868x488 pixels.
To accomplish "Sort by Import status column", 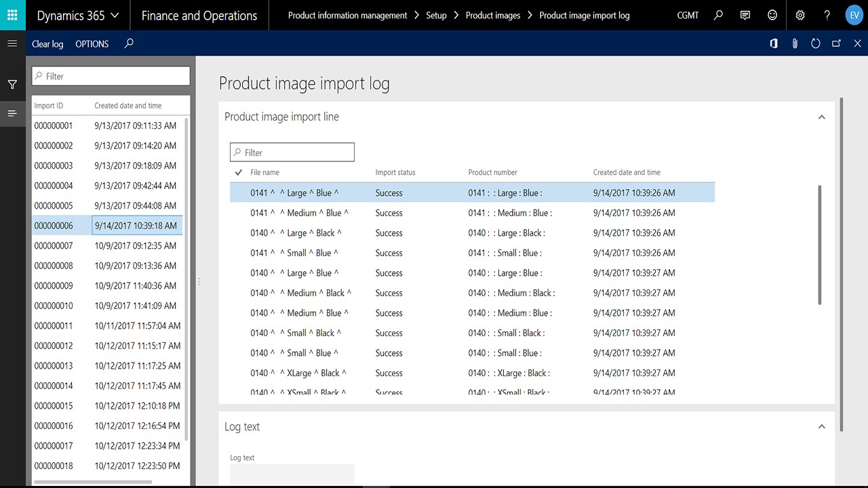I will (395, 172).
